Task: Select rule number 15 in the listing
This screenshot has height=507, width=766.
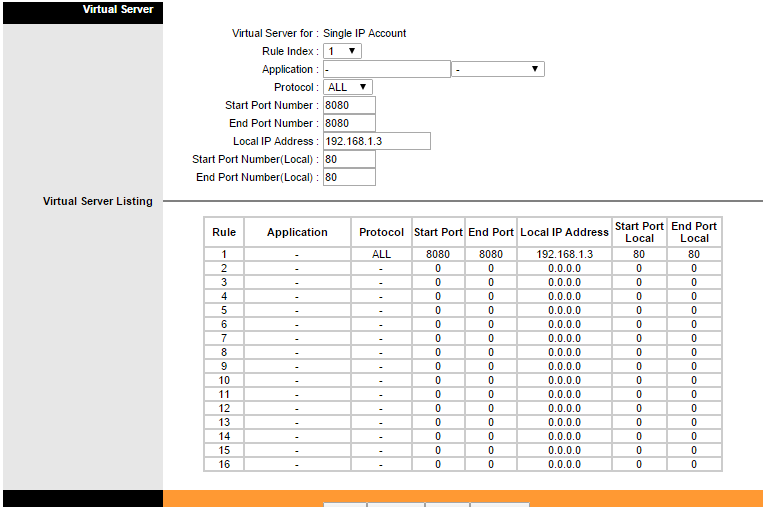Action: pos(224,450)
